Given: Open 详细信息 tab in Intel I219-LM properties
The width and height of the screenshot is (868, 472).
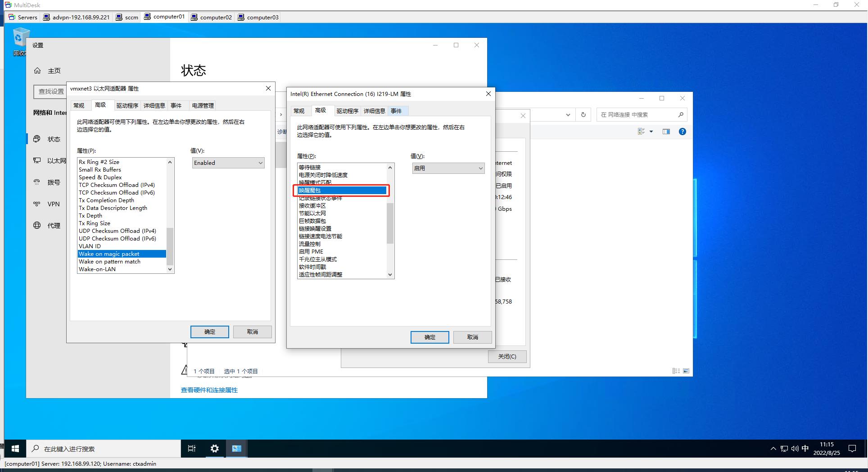Looking at the screenshot, I should pyautogui.click(x=374, y=111).
